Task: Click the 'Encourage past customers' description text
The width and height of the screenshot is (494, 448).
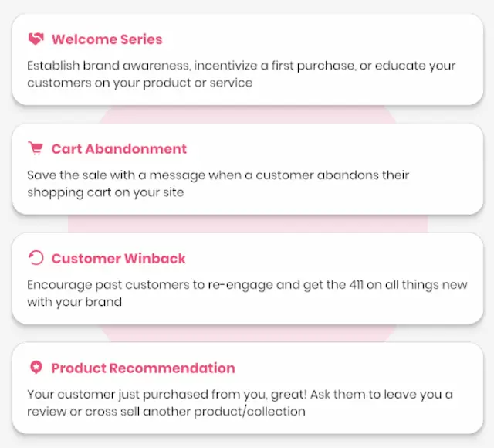Action: (247, 294)
